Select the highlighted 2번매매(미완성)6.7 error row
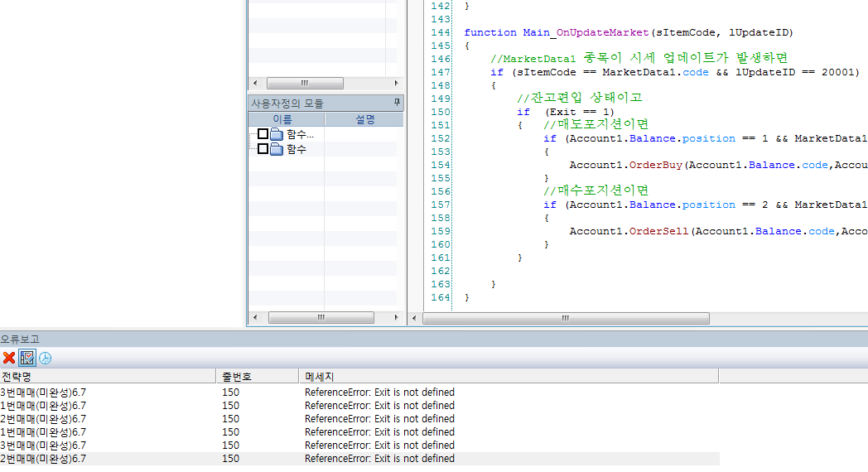 [x=359, y=459]
